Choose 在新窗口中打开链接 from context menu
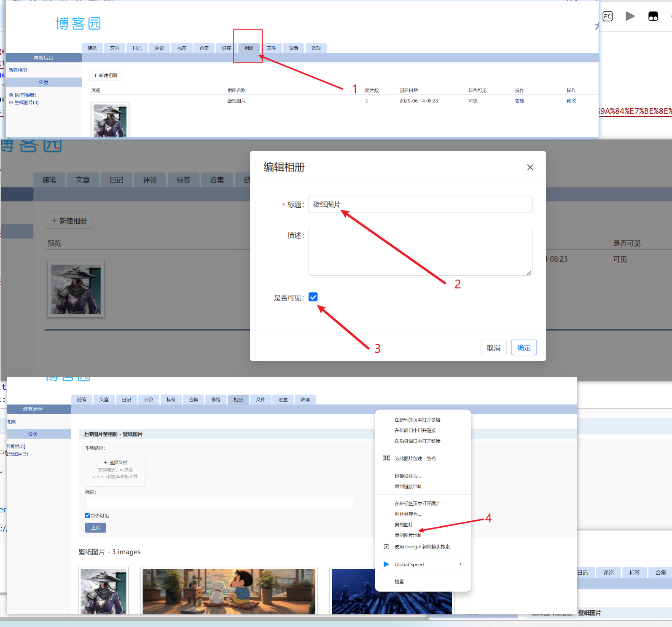The height and width of the screenshot is (627, 672). click(x=423, y=430)
